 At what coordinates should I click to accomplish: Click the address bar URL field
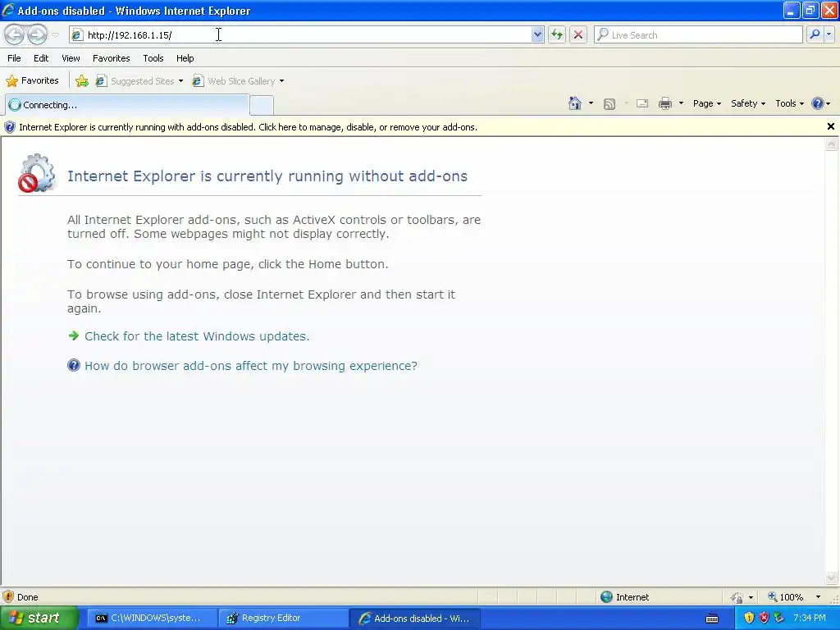(308, 34)
